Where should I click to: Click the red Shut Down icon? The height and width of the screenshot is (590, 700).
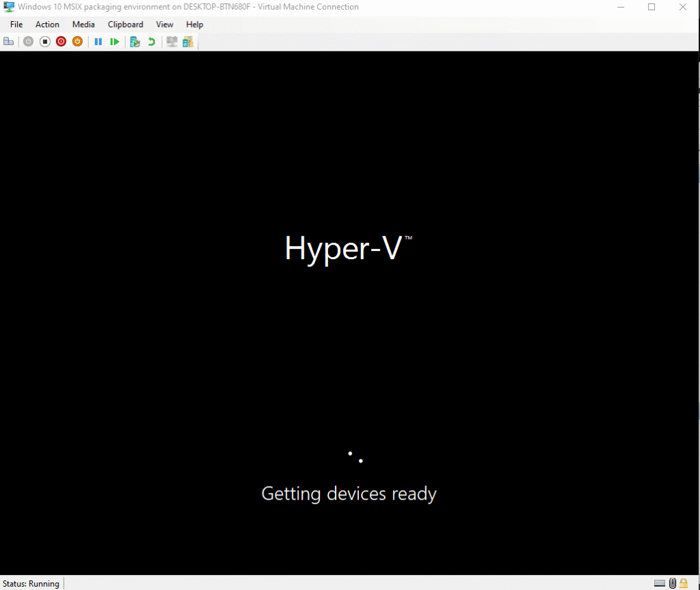pyautogui.click(x=61, y=42)
